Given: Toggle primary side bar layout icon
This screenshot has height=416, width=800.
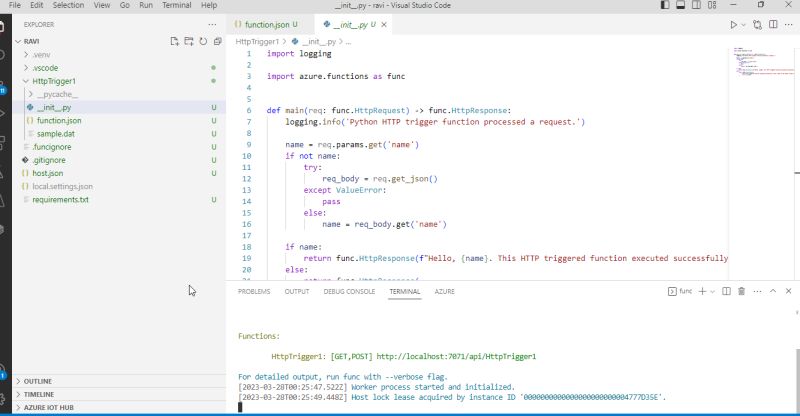Looking at the screenshot, I should 665,5.
